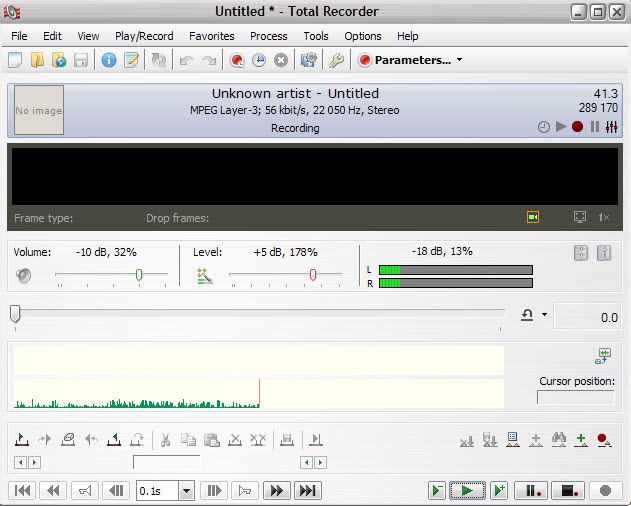Click the Redo arrow icon
The width and height of the screenshot is (631, 506).
(x=209, y=61)
